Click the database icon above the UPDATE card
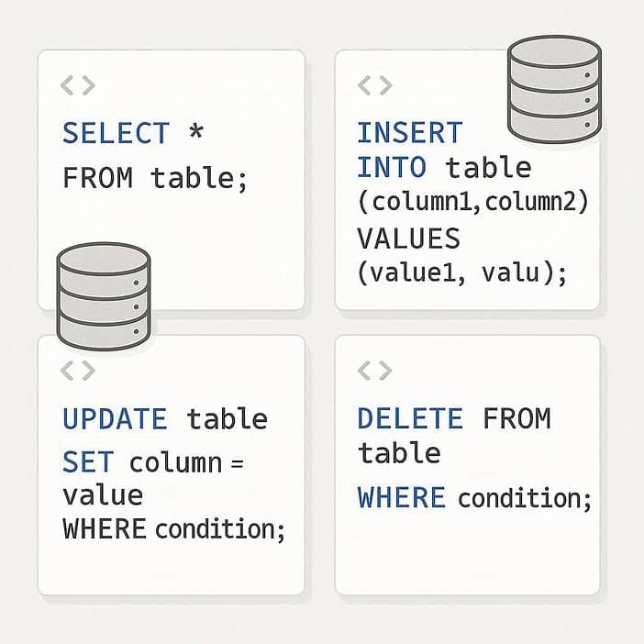The width and height of the screenshot is (644, 644). click(103, 290)
